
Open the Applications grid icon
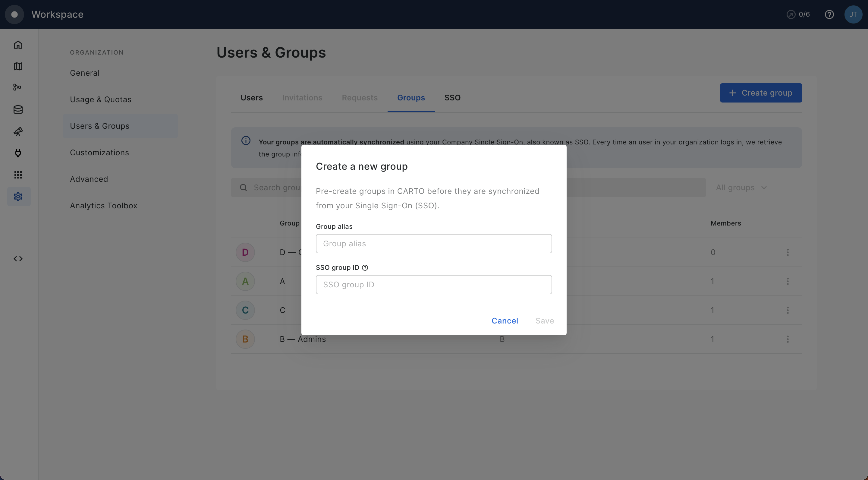(x=18, y=175)
